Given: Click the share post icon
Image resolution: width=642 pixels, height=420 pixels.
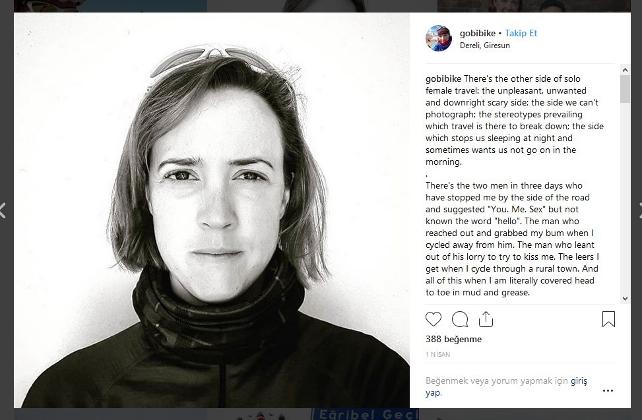Looking at the screenshot, I should 486,320.
